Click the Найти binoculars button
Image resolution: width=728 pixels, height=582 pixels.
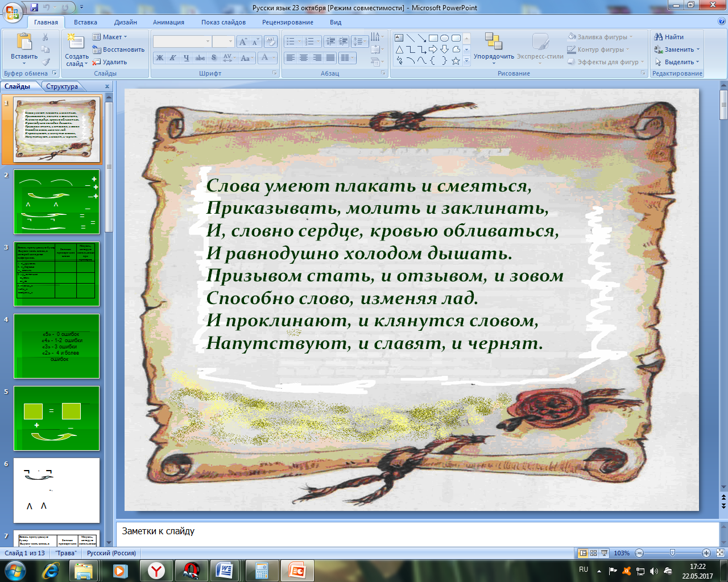669,37
